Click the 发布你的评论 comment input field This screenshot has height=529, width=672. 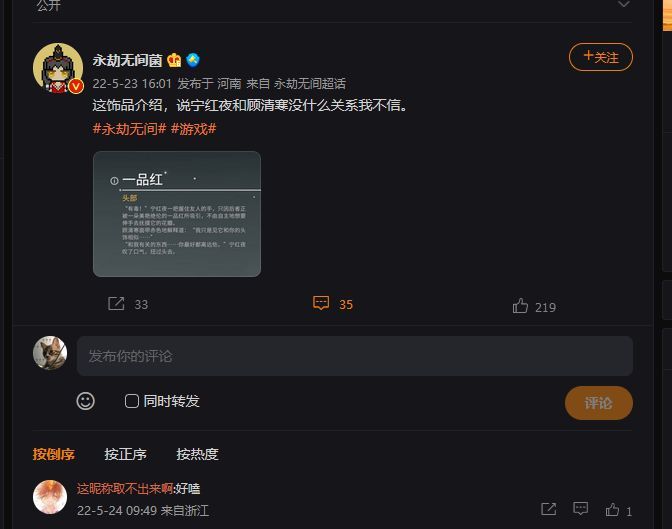(x=354, y=356)
